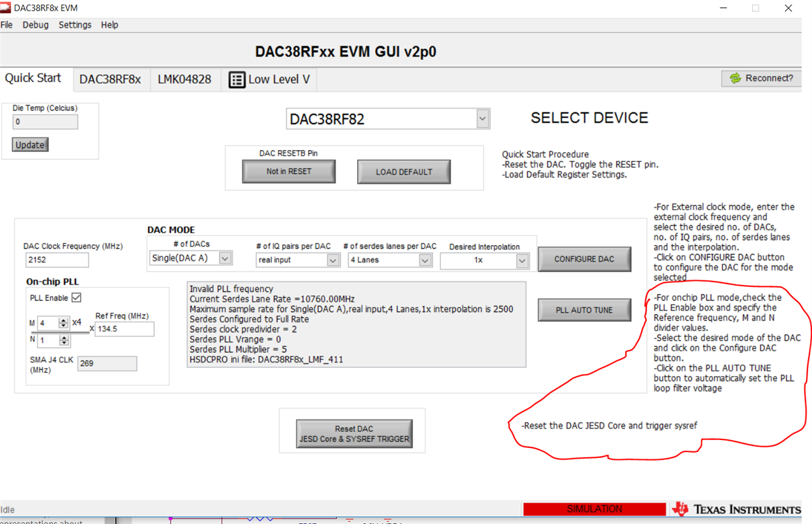
Task: Open the DAC38RF82 device selector dropdown
Action: [483, 119]
